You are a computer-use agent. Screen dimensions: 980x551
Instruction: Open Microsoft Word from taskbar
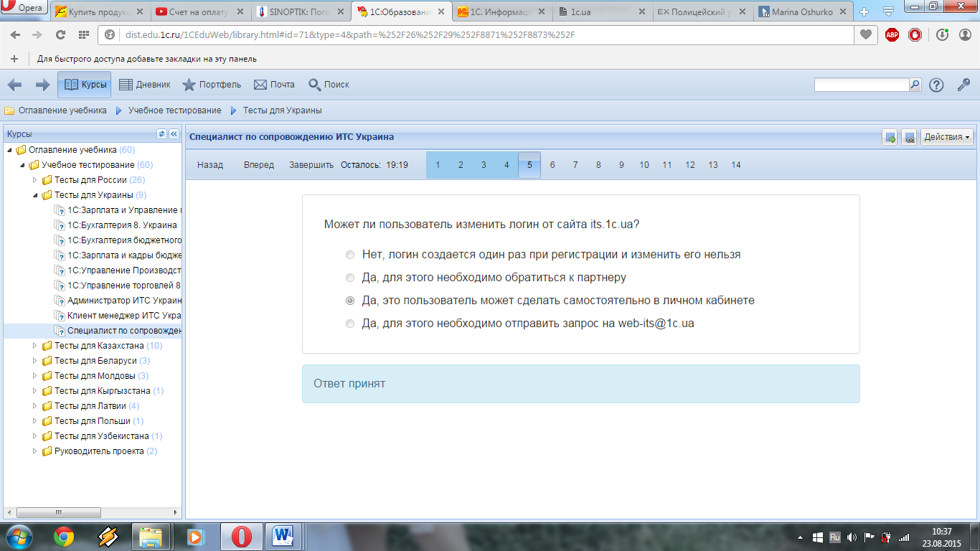coord(283,537)
